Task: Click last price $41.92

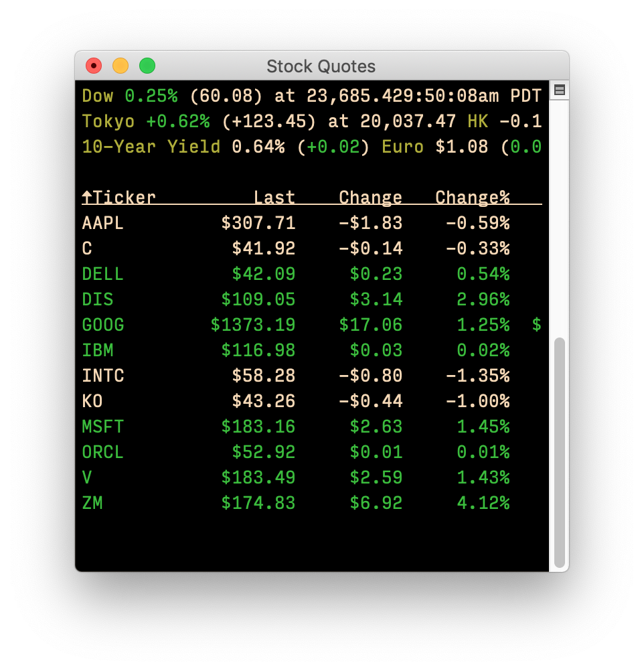Action: point(264,248)
